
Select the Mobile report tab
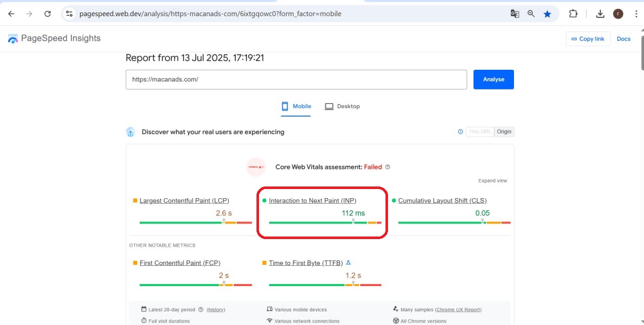[296, 106]
